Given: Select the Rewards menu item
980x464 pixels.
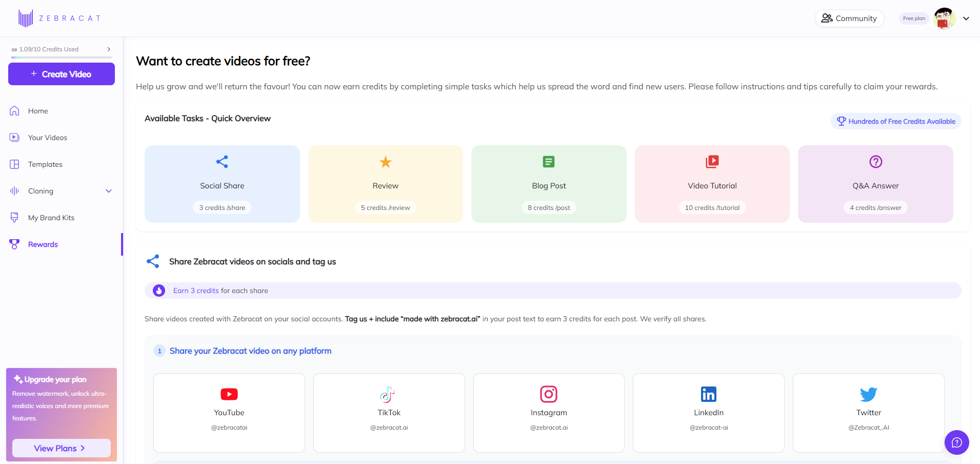Looking at the screenshot, I should [62, 244].
